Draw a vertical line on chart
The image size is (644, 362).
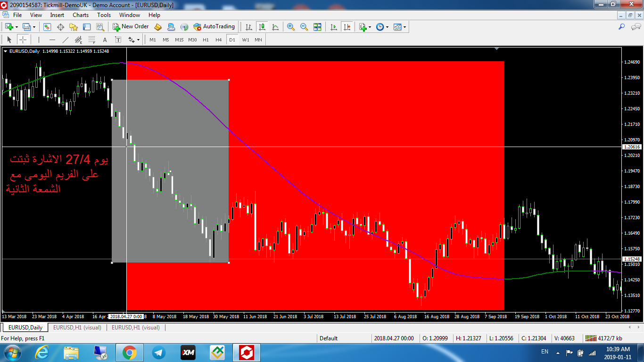coord(39,40)
